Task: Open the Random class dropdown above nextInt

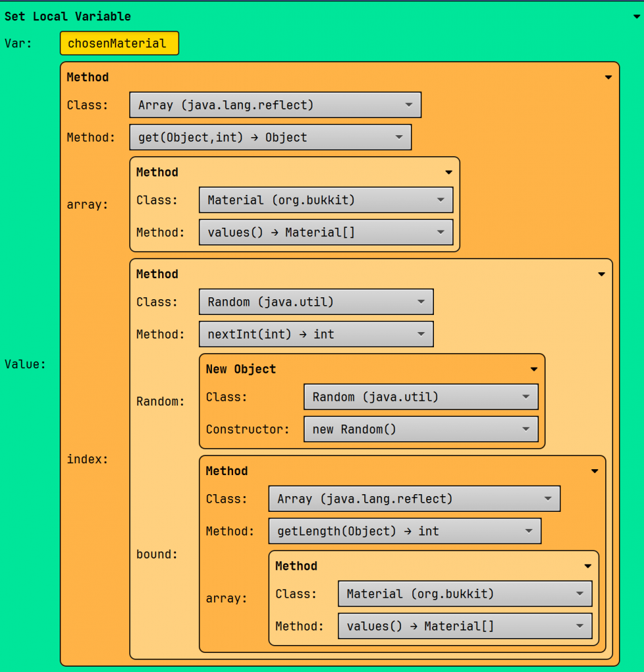Action: pos(316,302)
